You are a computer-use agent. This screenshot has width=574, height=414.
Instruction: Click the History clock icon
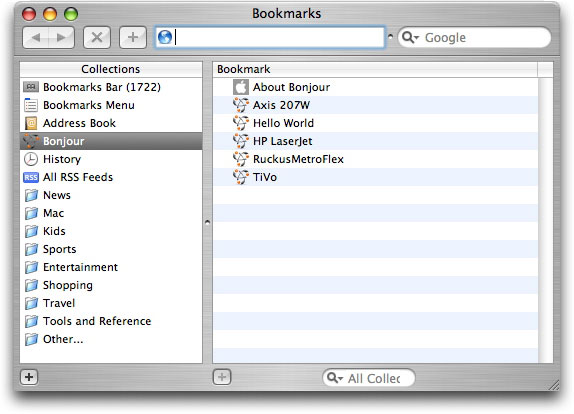pos(31,159)
